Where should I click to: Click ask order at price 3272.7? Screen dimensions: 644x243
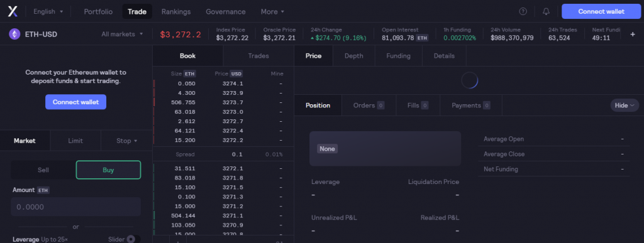click(x=223, y=121)
